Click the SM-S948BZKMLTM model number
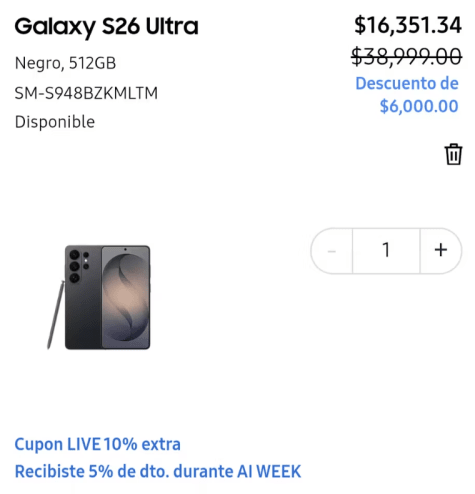Viewport: 475px width, 494px height. coord(86,93)
